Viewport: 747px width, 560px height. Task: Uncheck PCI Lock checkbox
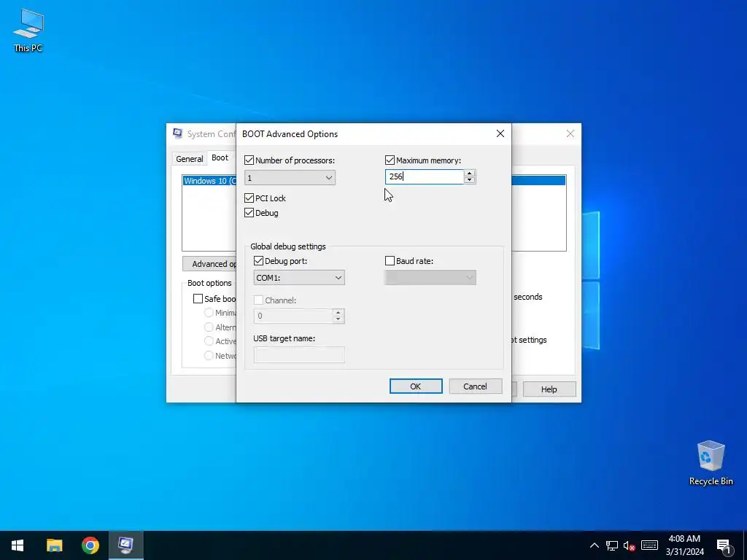click(x=249, y=198)
